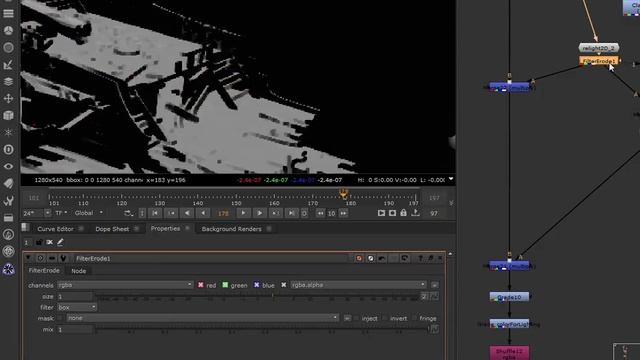Skip backward by increment button
This screenshot has width=640, height=360.
coord(320,213)
